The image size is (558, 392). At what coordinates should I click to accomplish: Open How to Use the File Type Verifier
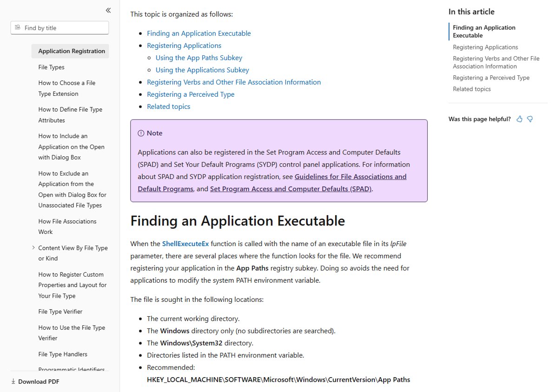(72, 333)
